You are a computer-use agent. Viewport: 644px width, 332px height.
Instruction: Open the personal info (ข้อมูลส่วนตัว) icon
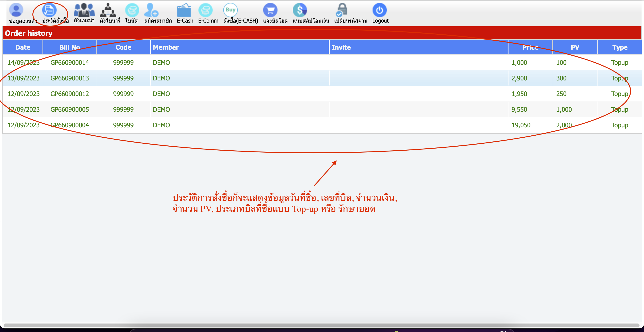16,10
